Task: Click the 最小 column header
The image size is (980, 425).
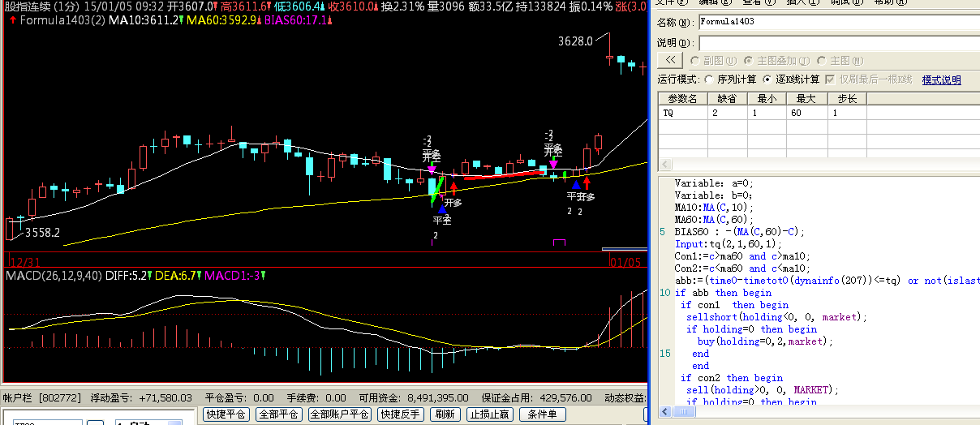Action: pyautogui.click(x=766, y=99)
